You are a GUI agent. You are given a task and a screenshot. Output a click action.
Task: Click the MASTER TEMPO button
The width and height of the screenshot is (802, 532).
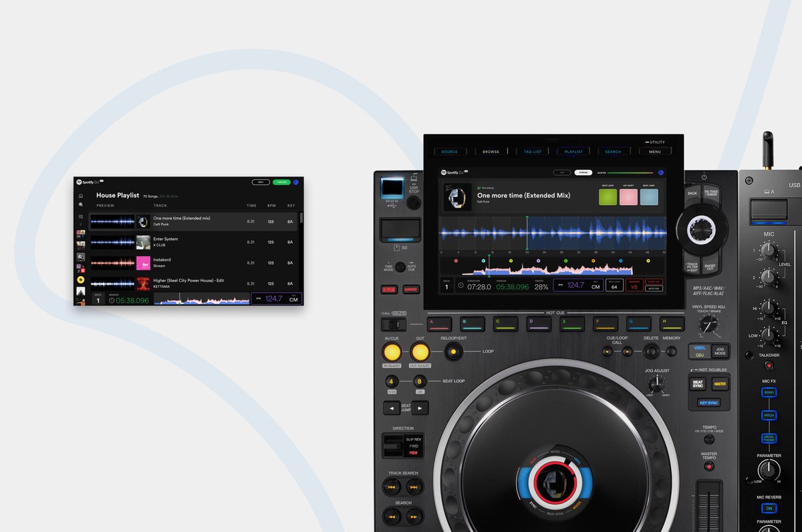click(x=708, y=466)
